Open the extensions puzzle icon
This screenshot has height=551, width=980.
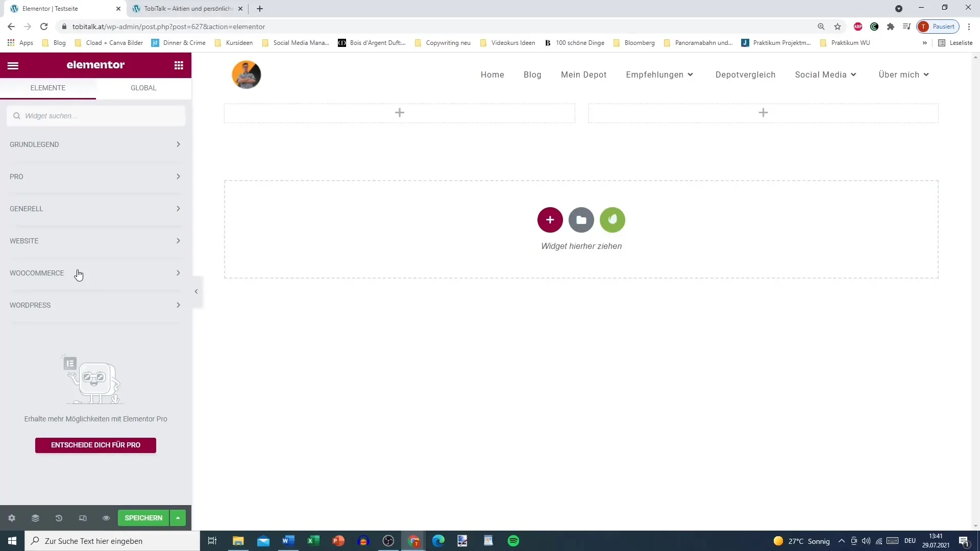(891, 27)
